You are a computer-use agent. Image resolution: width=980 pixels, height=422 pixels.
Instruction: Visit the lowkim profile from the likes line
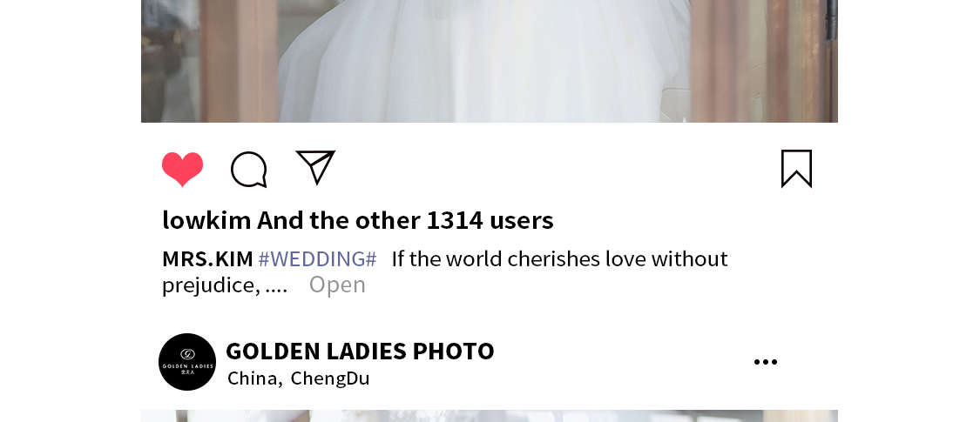(x=206, y=220)
